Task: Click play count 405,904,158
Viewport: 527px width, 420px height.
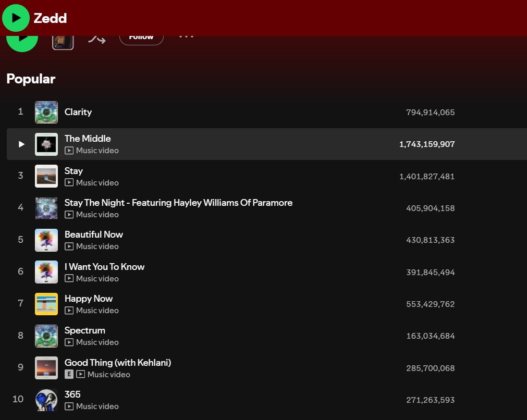Action: [x=430, y=208]
